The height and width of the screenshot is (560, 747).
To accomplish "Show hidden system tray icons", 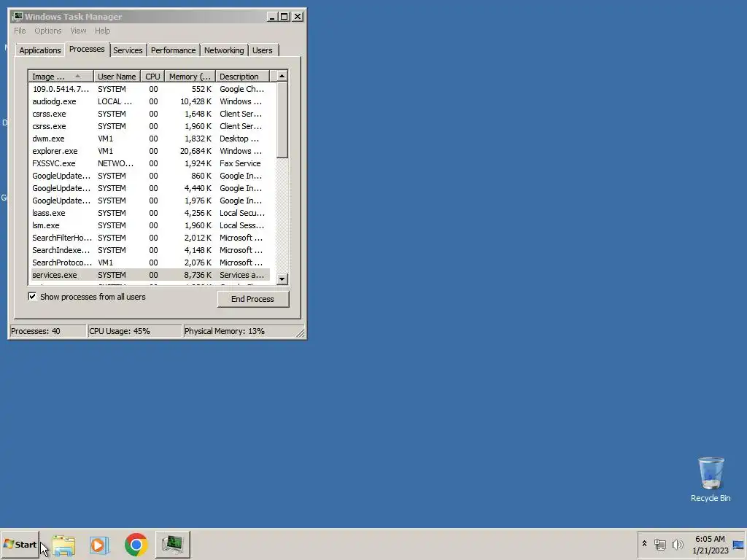I will [644, 544].
